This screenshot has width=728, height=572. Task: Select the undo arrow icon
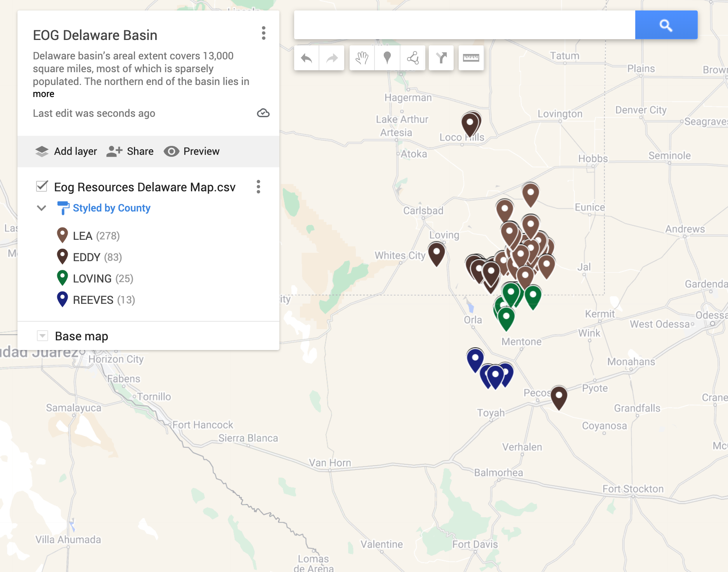coord(306,58)
